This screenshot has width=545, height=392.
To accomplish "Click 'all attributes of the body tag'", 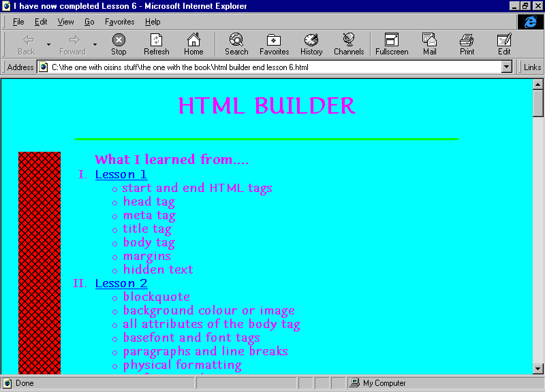I will 211,324.
